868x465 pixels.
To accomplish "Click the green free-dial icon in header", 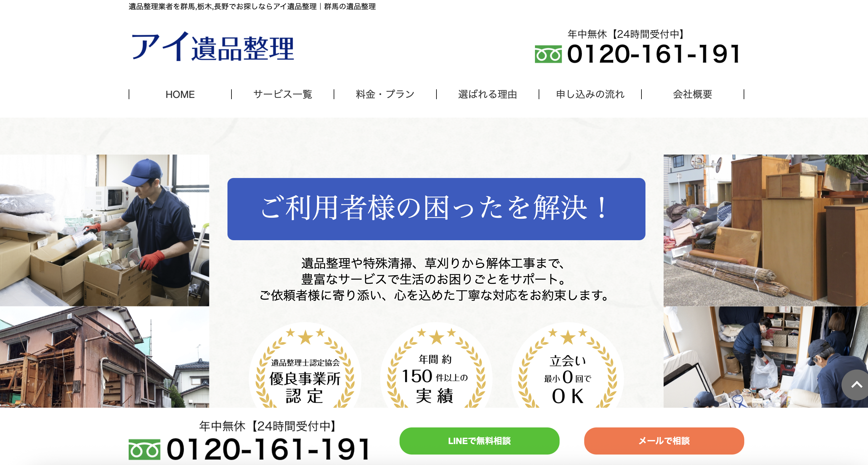I will click(x=548, y=54).
